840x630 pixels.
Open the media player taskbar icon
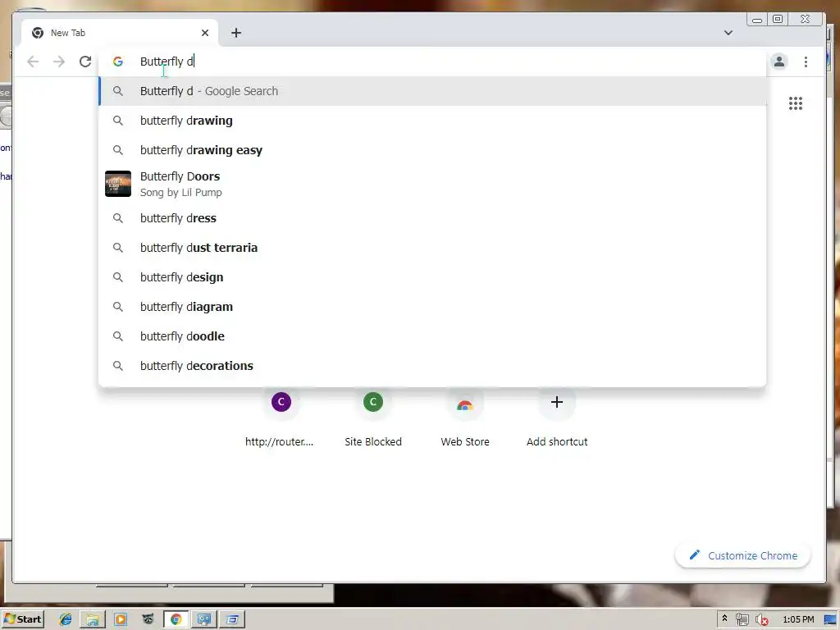click(x=121, y=619)
